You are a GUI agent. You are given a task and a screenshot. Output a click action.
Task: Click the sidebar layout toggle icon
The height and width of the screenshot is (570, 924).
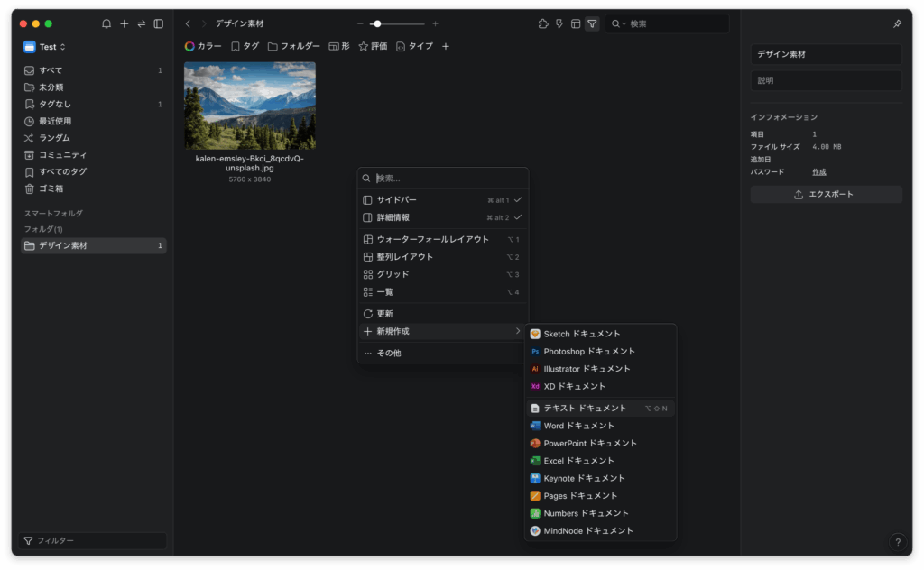[159, 23]
